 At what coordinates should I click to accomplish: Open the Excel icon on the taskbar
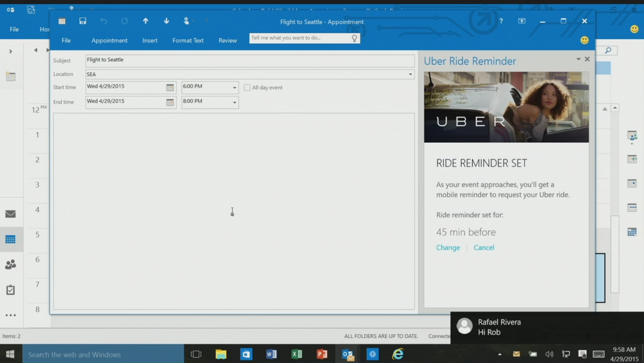tap(297, 354)
